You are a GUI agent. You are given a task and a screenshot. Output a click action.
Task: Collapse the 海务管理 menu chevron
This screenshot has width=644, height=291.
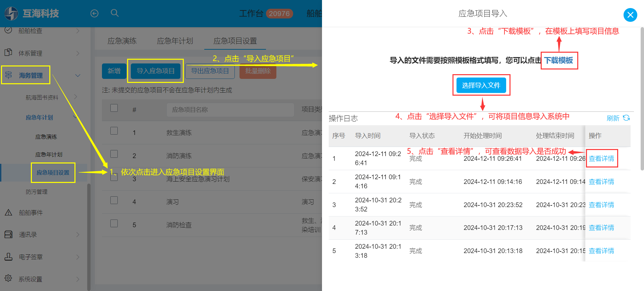78,76
